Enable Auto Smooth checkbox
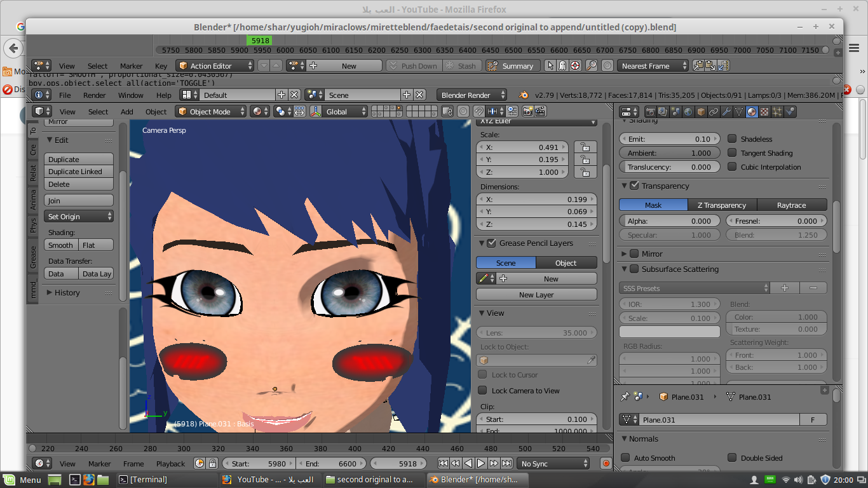Screen dimensions: 868x488 [x=625, y=457]
